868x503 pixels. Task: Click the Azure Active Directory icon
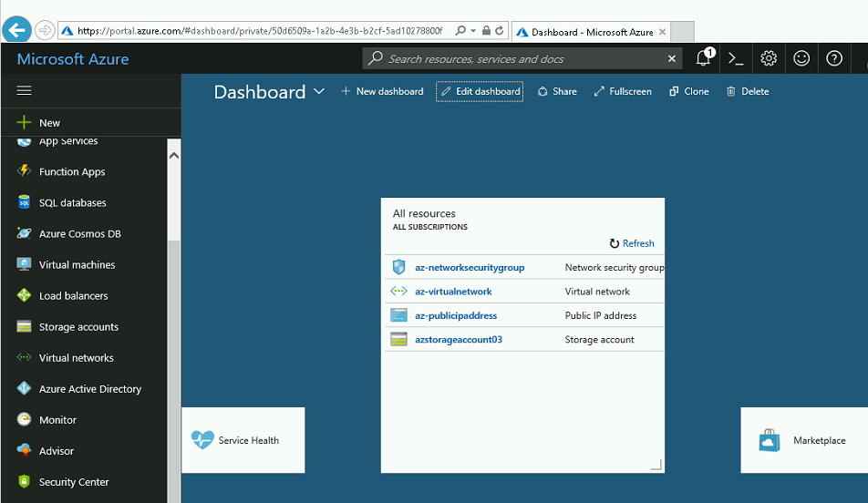pyautogui.click(x=24, y=388)
